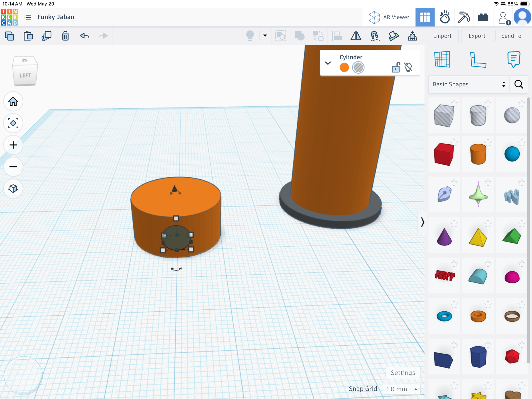Pick the red Text shape

pos(445,276)
